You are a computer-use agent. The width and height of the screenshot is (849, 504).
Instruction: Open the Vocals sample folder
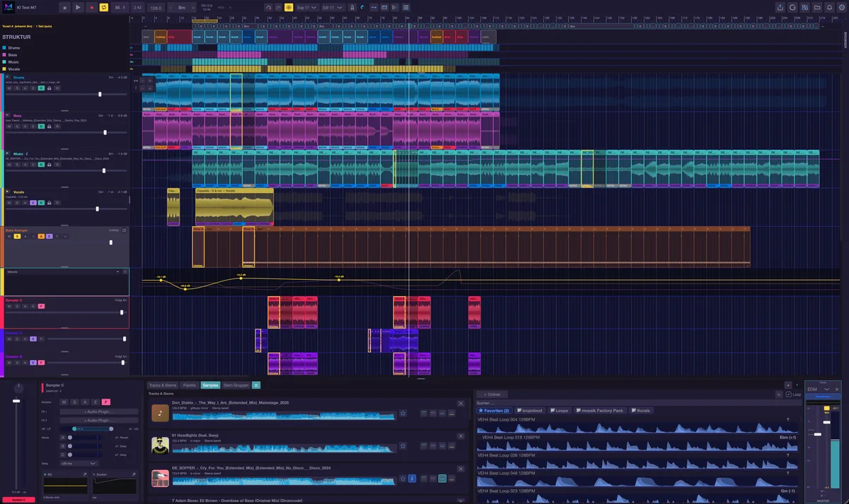pos(640,410)
